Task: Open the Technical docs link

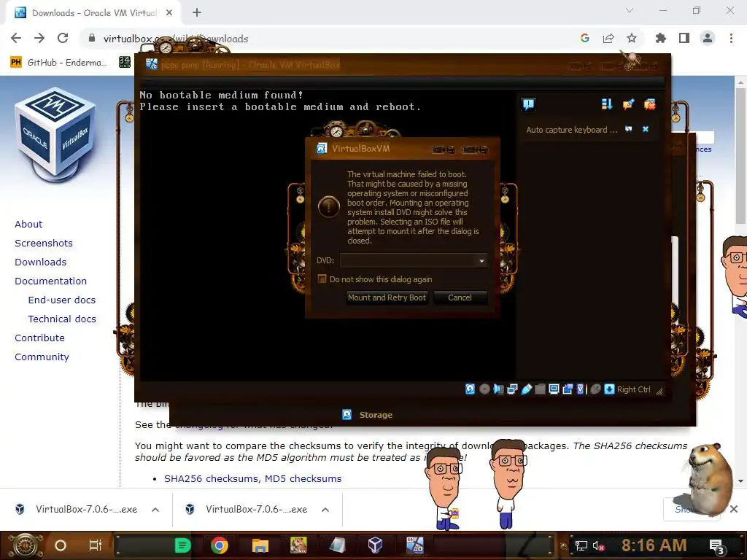Action: click(x=62, y=319)
